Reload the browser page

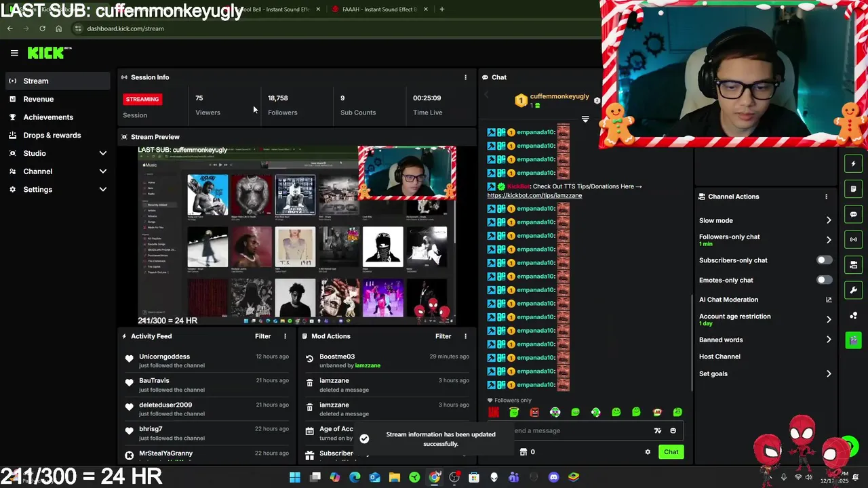[x=42, y=28]
